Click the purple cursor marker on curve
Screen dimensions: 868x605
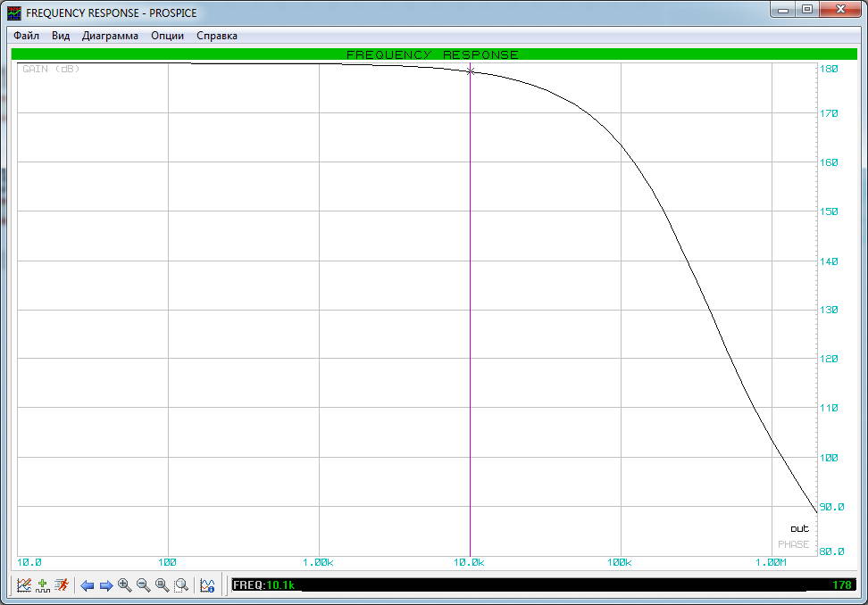[470, 70]
